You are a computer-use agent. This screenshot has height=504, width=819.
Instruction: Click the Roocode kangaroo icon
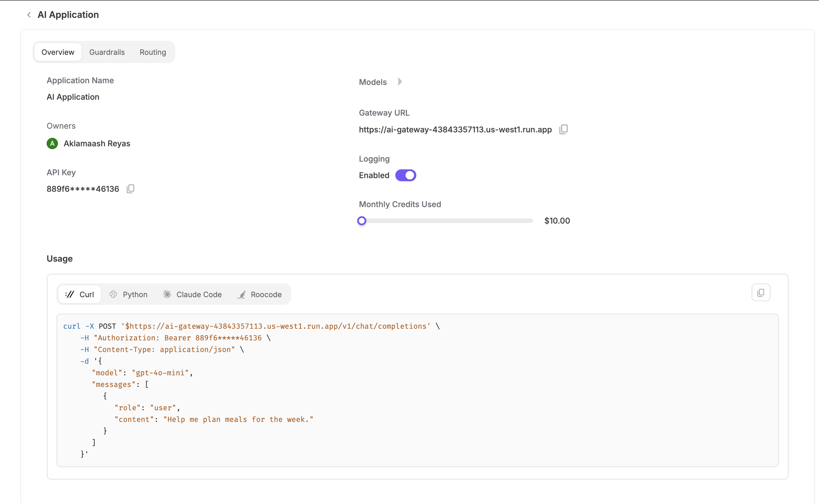(x=242, y=294)
